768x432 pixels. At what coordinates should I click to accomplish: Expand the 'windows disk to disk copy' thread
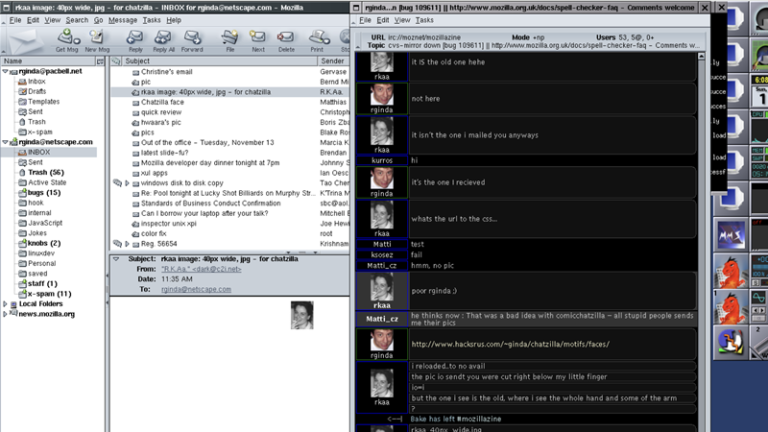127,183
